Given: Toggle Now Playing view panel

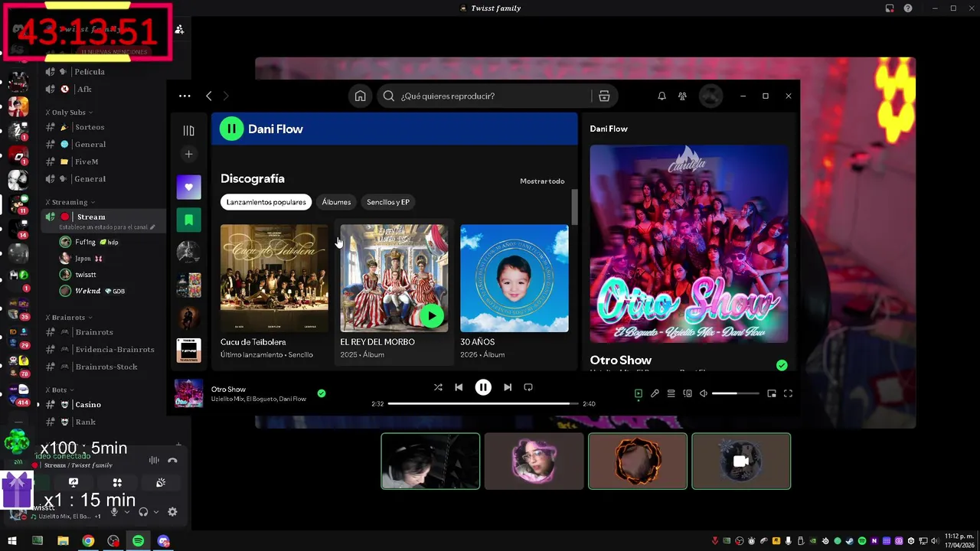Looking at the screenshot, I should (638, 393).
